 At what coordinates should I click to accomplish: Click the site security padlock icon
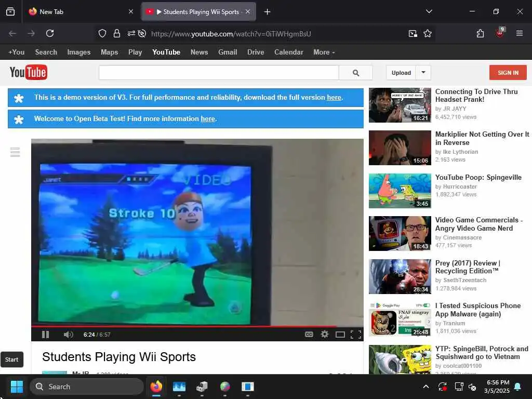117,33
